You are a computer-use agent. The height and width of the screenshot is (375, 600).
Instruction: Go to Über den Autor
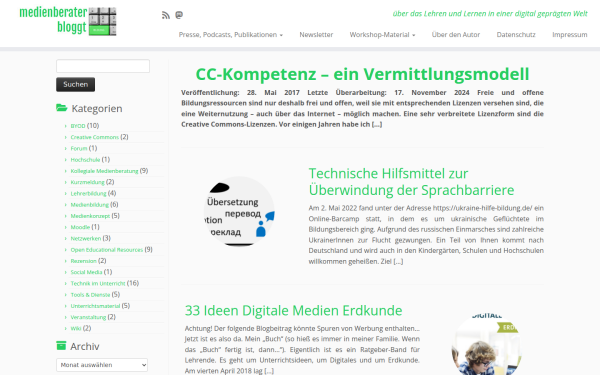pos(456,35)
